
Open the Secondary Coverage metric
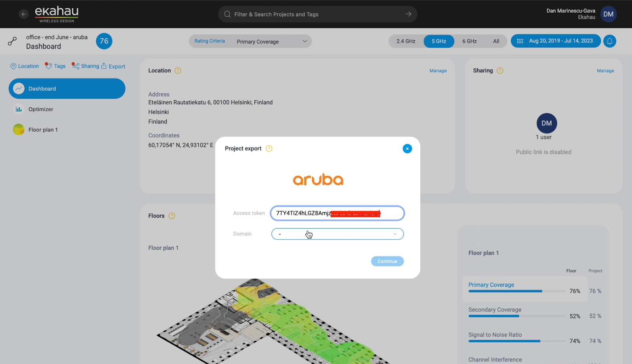[495, 310]
